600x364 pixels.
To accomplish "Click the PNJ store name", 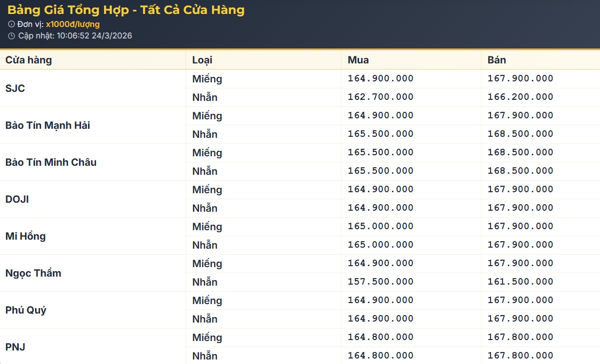I will pos(15,347).
